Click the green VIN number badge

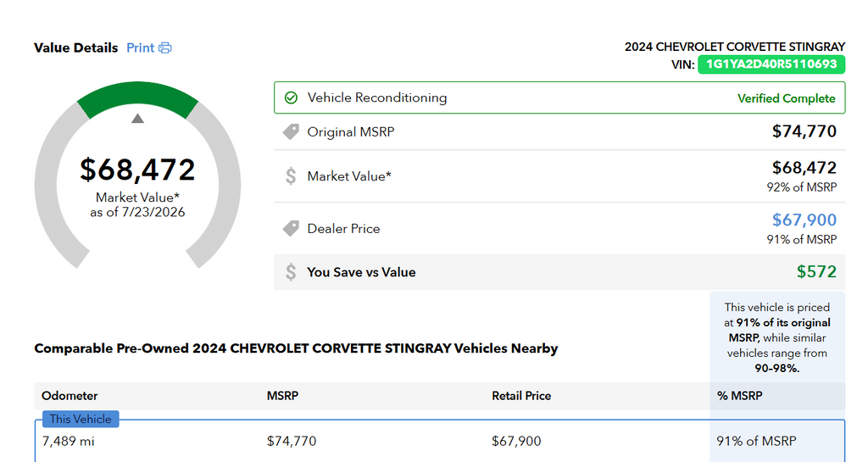[771, 64]
